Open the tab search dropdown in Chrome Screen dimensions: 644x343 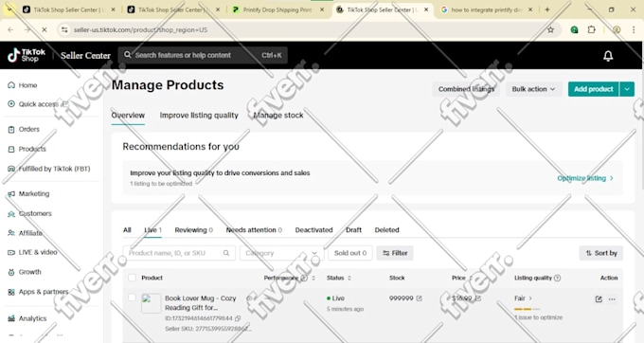pos(9,9)
